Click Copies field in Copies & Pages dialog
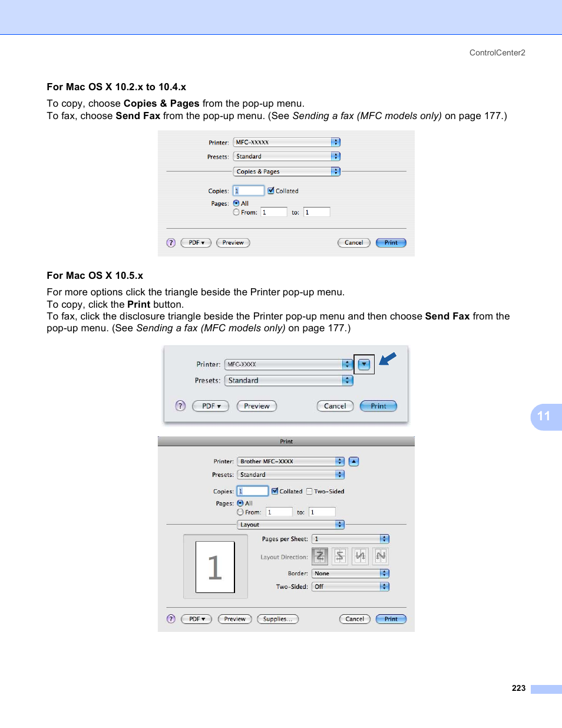The height and width of the screenshot is (728, 562). coord(249,191)
